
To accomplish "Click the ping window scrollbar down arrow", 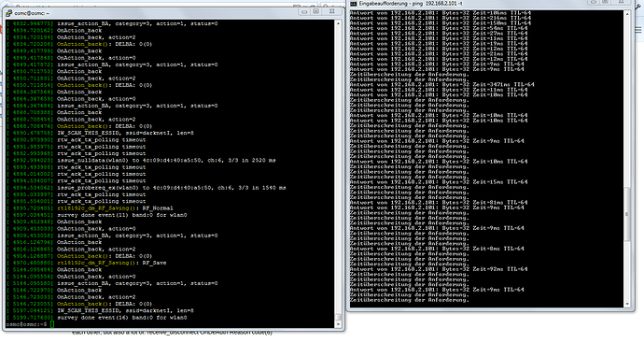I will pos(627,304).
